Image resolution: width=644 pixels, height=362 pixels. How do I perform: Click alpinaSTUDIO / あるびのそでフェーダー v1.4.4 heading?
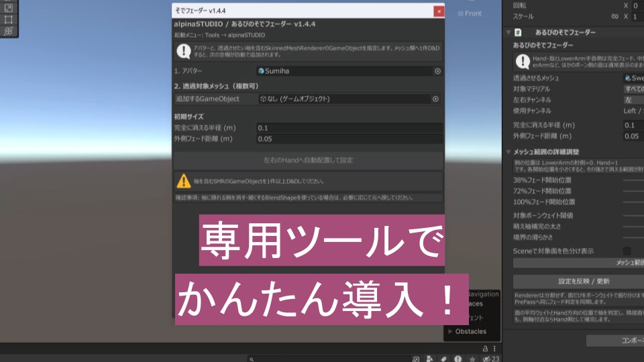pyautogui.click(x=244, y=24)
